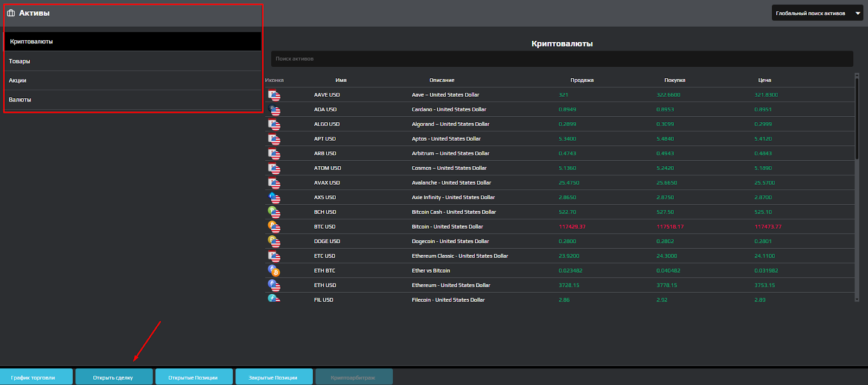This screenshot has height=385, width=868.
Task: Click the Продажа column header
Action: pyautogui.click(x=582, y=80)
